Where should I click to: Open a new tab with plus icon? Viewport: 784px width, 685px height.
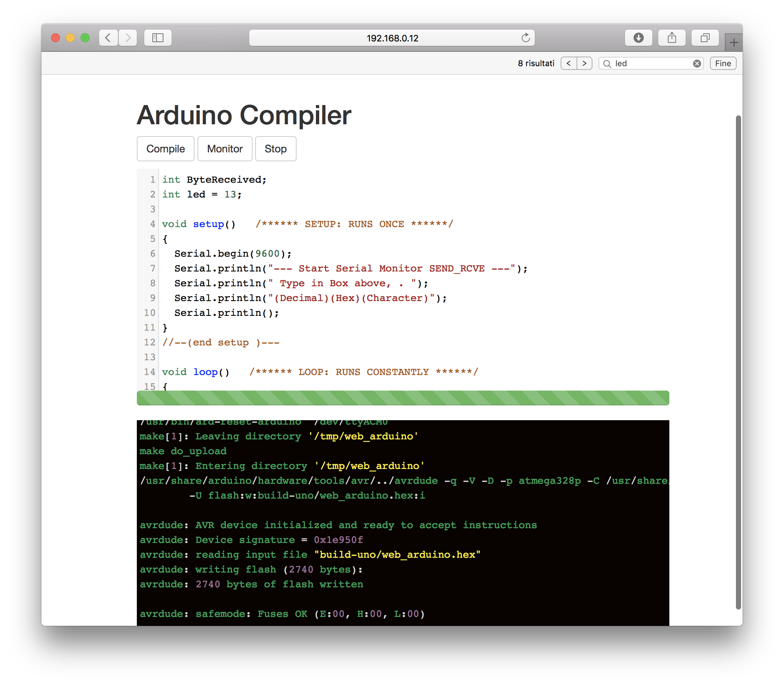(x=733, y=43)
